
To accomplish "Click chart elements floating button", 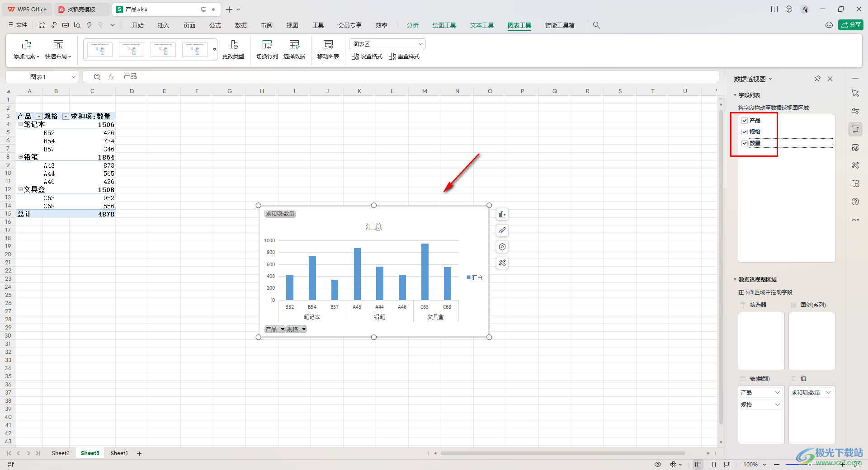I will [x=502, y=214].
